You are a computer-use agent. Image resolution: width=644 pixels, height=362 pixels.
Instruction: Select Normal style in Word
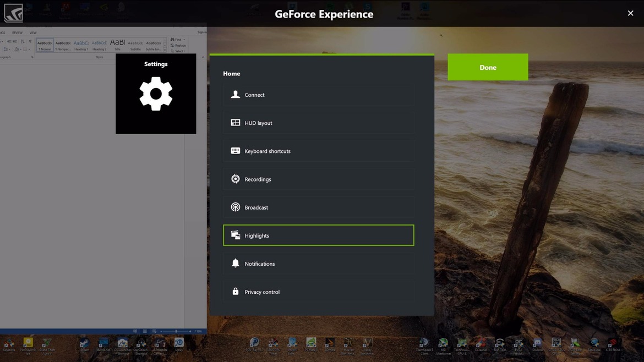click(45, 45)
